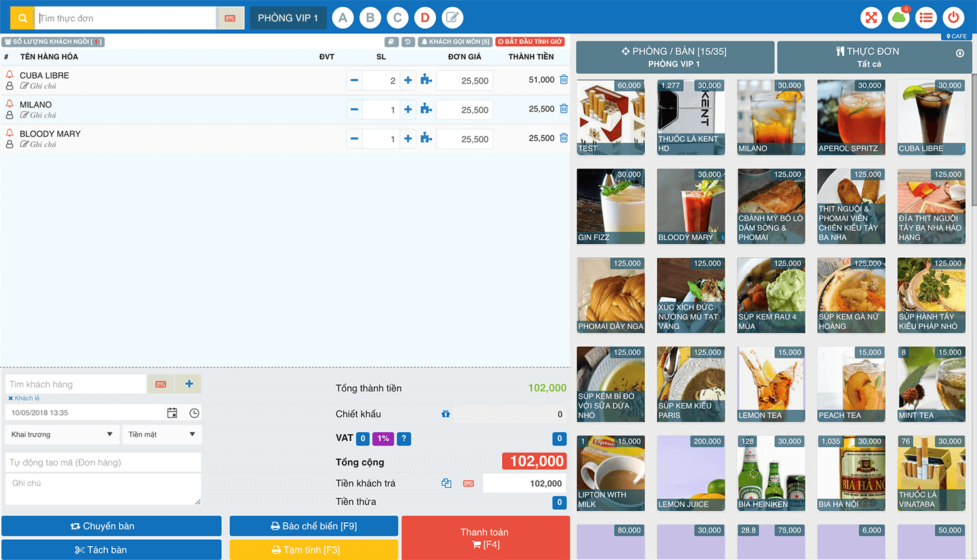Click the download arrow icon in THỰC ĐƠN tab
The image size is (977, 560).
[960, 53]
